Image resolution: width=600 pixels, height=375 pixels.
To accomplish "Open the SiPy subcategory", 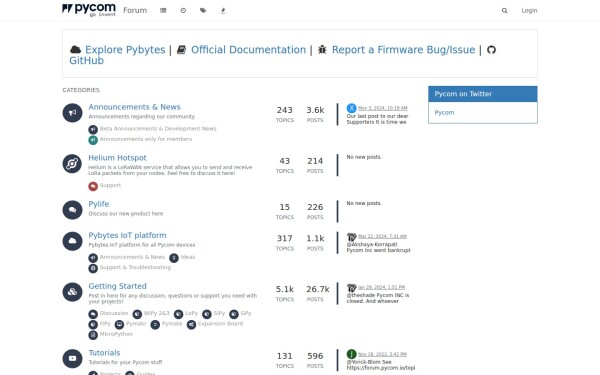I will pos(219,313).
